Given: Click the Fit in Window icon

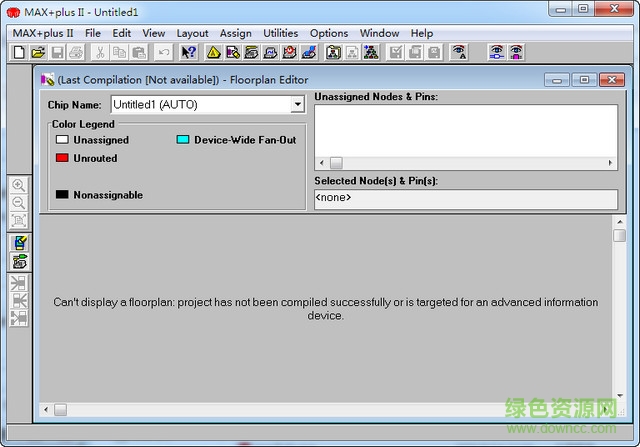Looking at the screenshot, I should (x=18, y=220).
